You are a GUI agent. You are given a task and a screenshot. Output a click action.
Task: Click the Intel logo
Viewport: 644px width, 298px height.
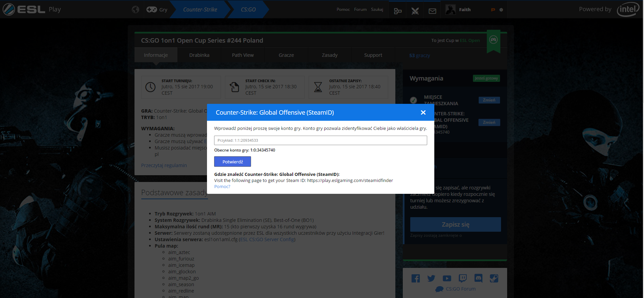pyautogui.click(x=628, y=9)
